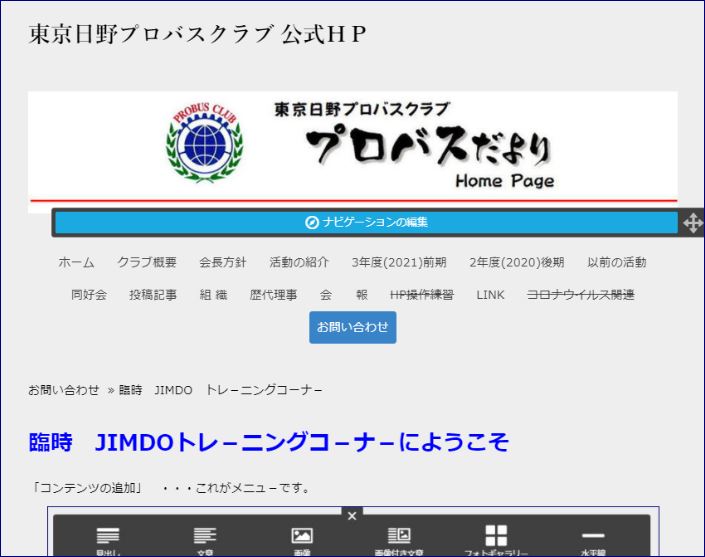Click the お問い合わせ blue button

tap(352, 327)
